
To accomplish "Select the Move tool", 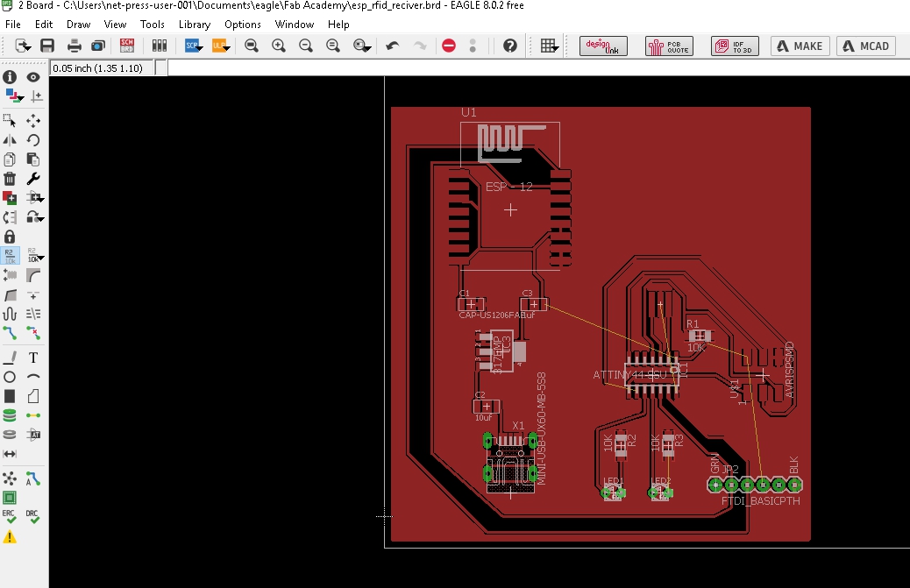I will (33, 121).
